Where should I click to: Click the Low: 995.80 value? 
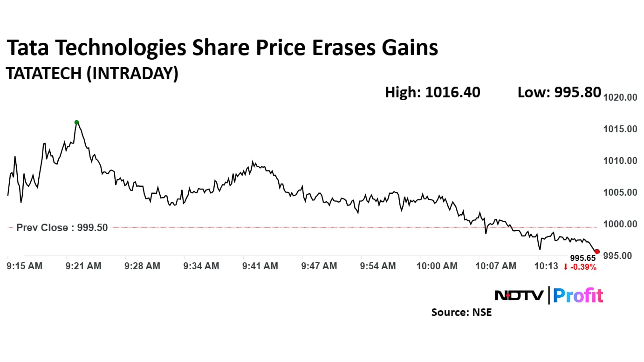[559, 92]
